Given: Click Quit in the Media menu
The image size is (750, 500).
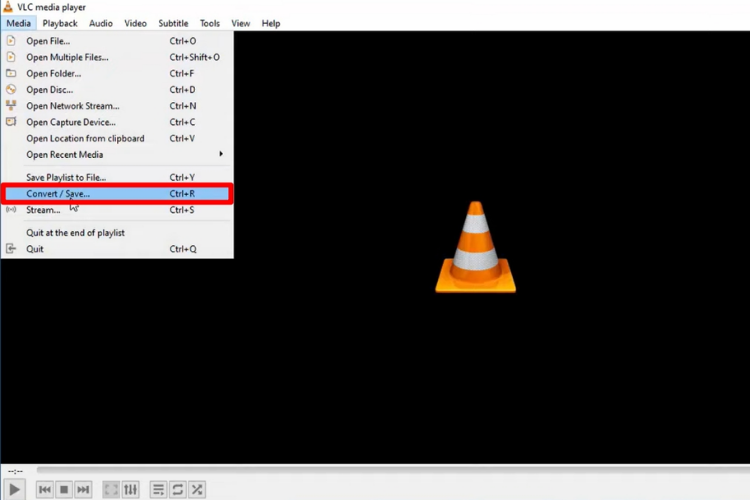Looking at the screenshot, I should click(117, 249).
